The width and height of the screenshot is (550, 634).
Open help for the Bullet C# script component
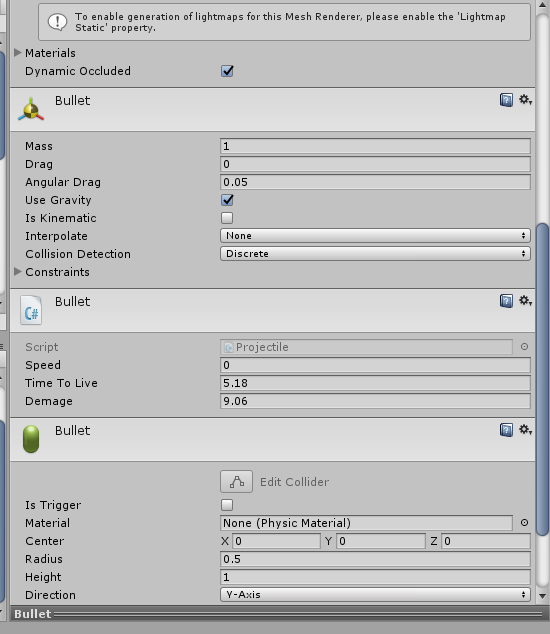[506, 301]
